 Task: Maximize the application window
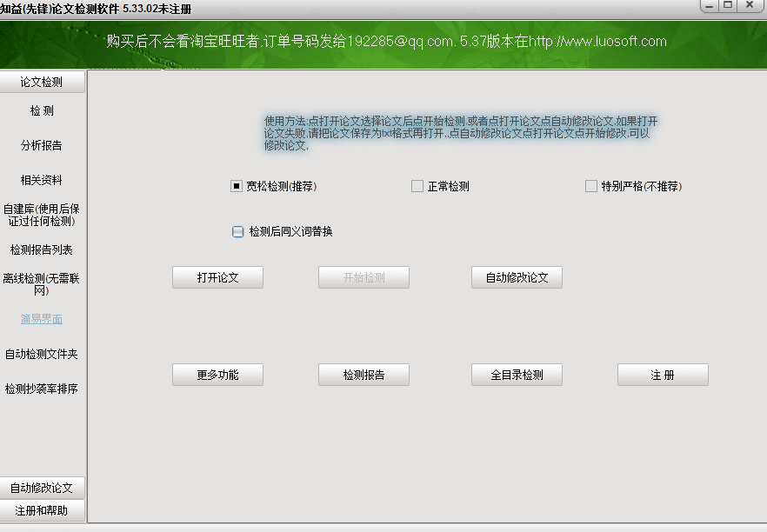click(x=728, y=5)
